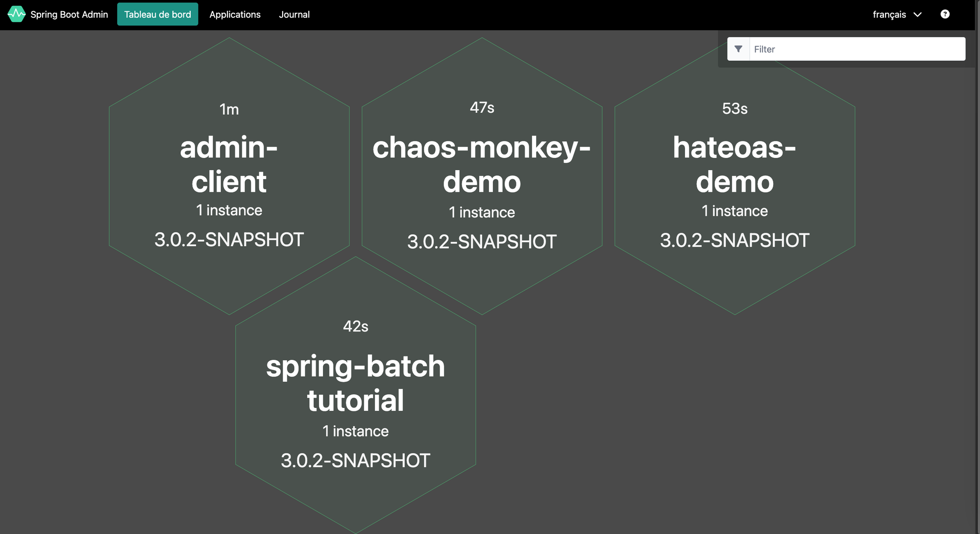
Task: Click the 47s uptime on chaos-monkey-demo
Action: [x=482, y=107]
